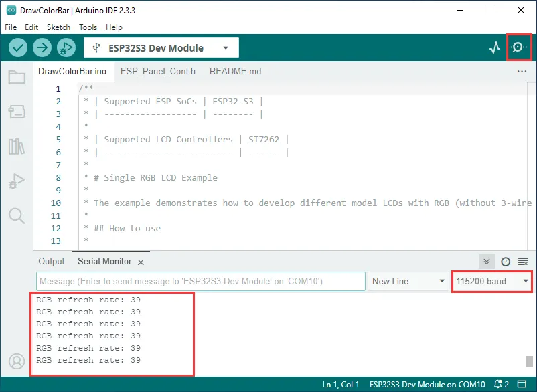Switch to the ESP_Panel_Conf.h tab
This screenshot has height=392, width=537.
click(x=158, y=71)
